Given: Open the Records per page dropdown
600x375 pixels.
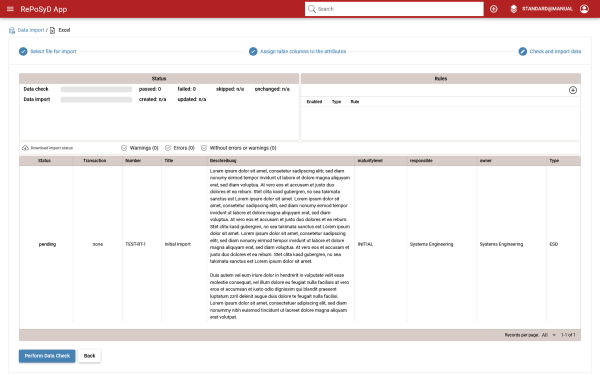Looking at the screenshot, I should pyautogui.click(x=548, y=335).
